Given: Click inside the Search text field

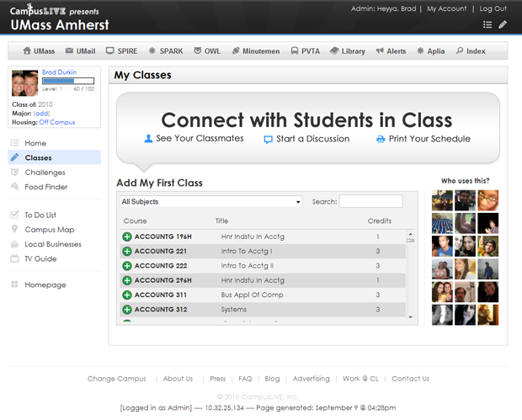Looking at the screenshot, I should tap(370, 202).
